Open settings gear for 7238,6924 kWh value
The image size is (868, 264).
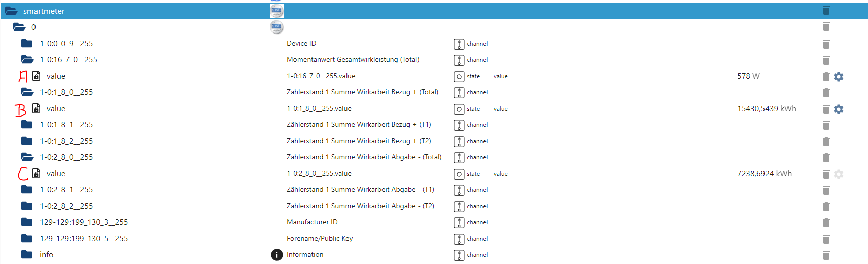[x=839, y=174]
